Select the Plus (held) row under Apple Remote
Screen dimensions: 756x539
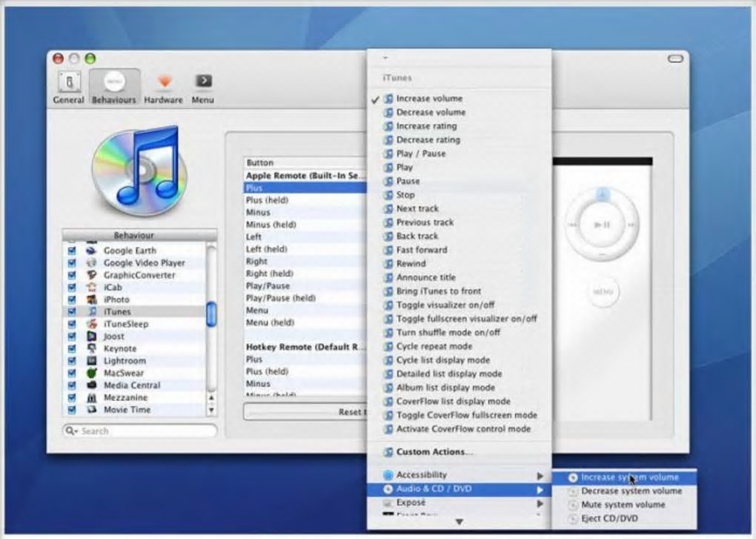[305, 200]
